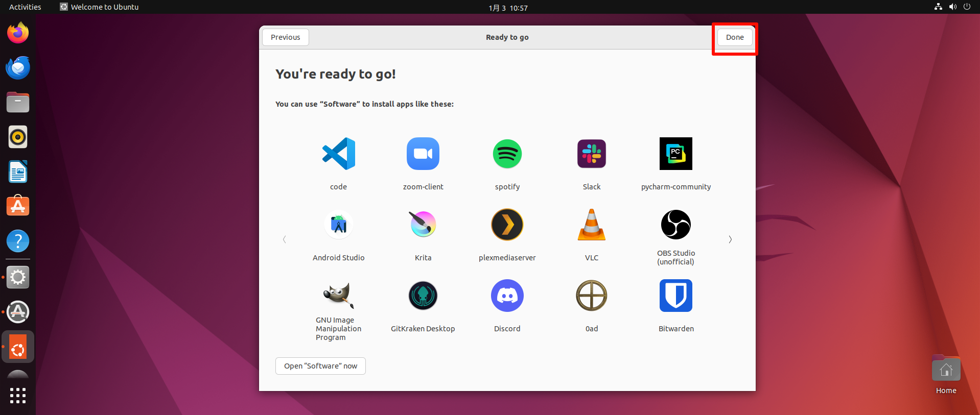
Task: Open the Welcome to Ubuntu app menu
Action: click(99, 7)
